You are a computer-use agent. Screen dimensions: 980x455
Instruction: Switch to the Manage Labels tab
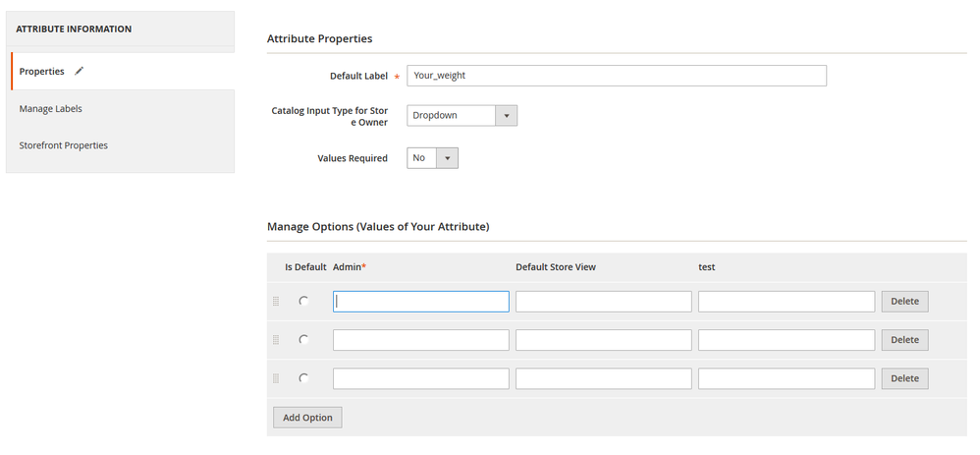pyautogui.click(x=50, y=108)
